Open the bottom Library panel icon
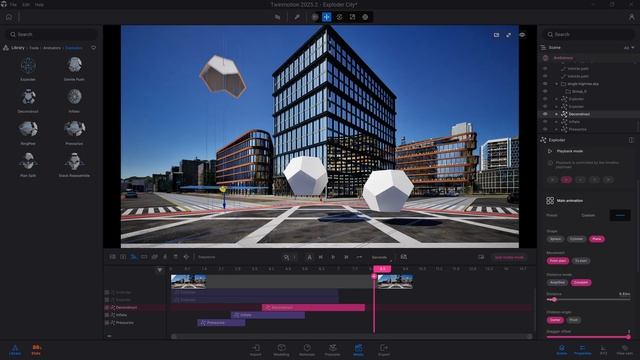Image resolution: width=640 pixels, height=360 pixels. pyautogui.click(x=15, y=350)
